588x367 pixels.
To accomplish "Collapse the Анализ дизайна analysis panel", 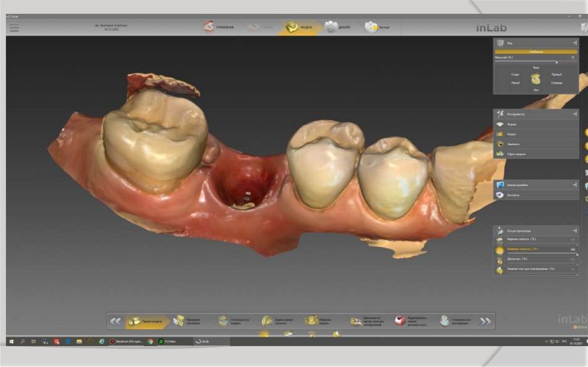I will tap(574, 184).
